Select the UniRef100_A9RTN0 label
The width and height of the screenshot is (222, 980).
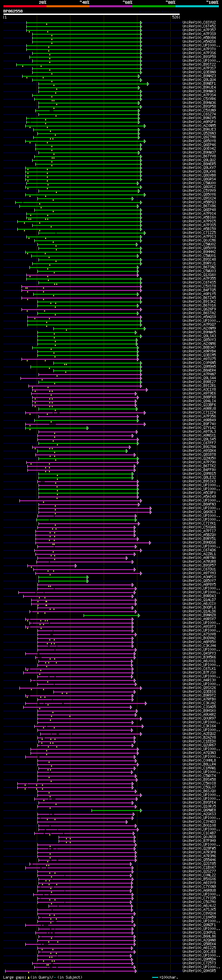point(199,558)
